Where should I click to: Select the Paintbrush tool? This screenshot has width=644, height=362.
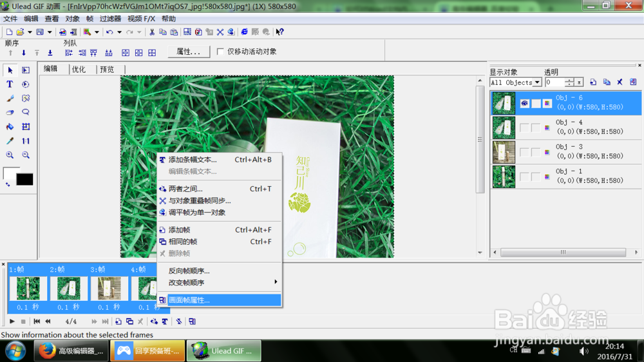[10, 98]
